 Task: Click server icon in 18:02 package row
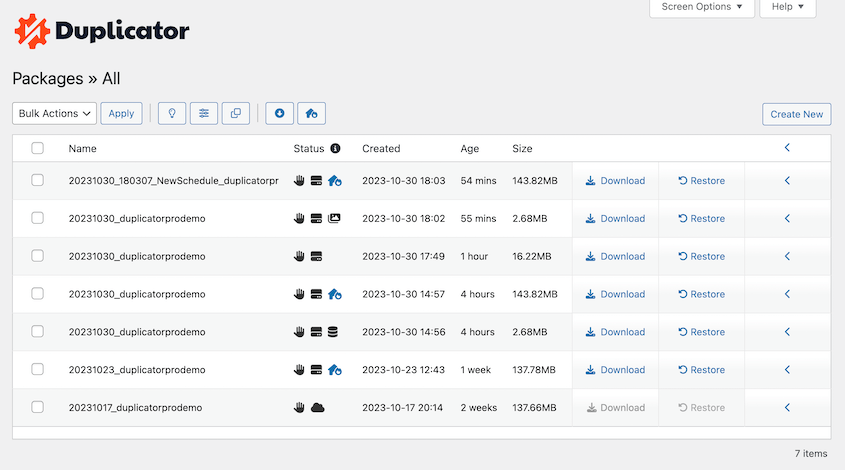click(x=316, y=218)
